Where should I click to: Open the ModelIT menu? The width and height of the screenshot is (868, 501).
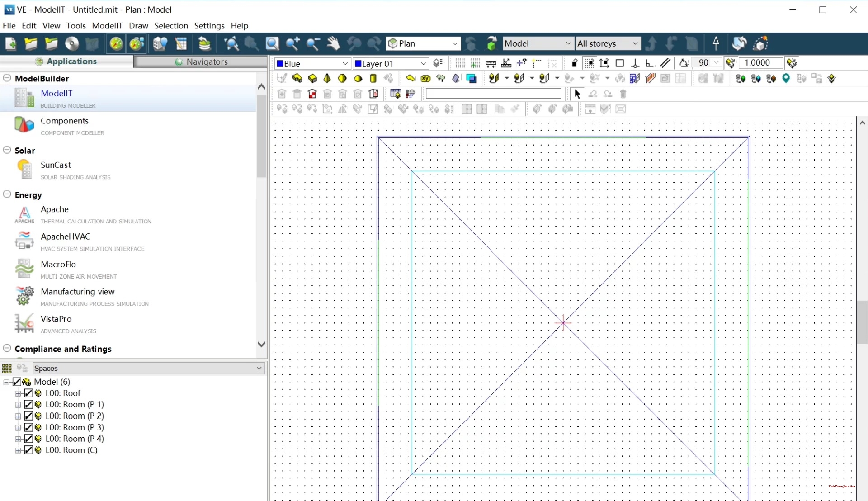point(107,26)
